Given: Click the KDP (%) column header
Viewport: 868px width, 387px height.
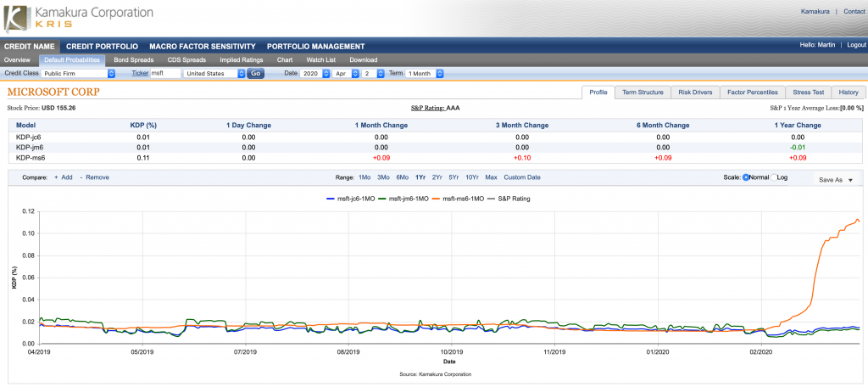Looking at the screenshot, I should click(143, 126).
